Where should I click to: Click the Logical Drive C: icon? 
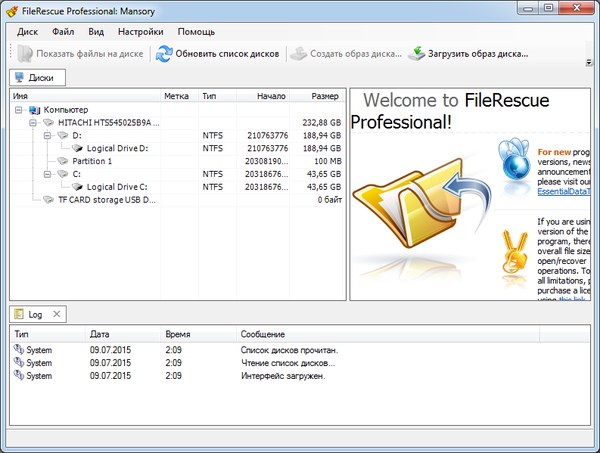pyautogui.click(x=78, y=187)
